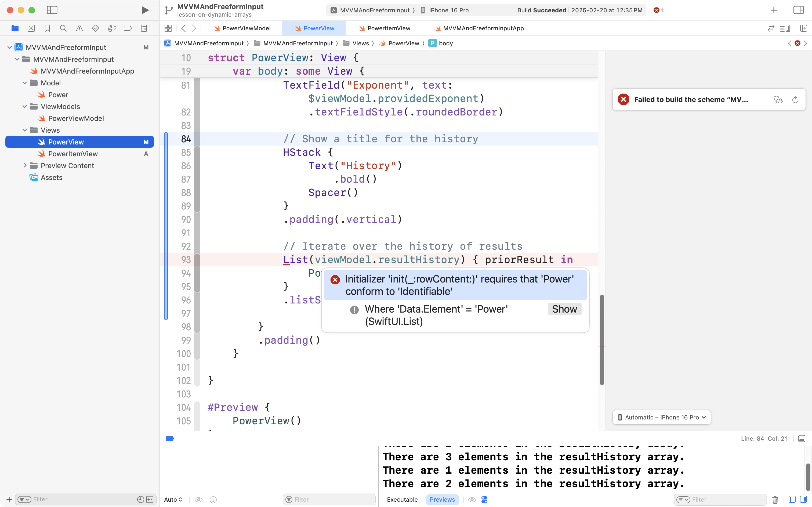Screen dimensions: 812x507
Task: Click the Show button in error popup
Action: [564, 309]
